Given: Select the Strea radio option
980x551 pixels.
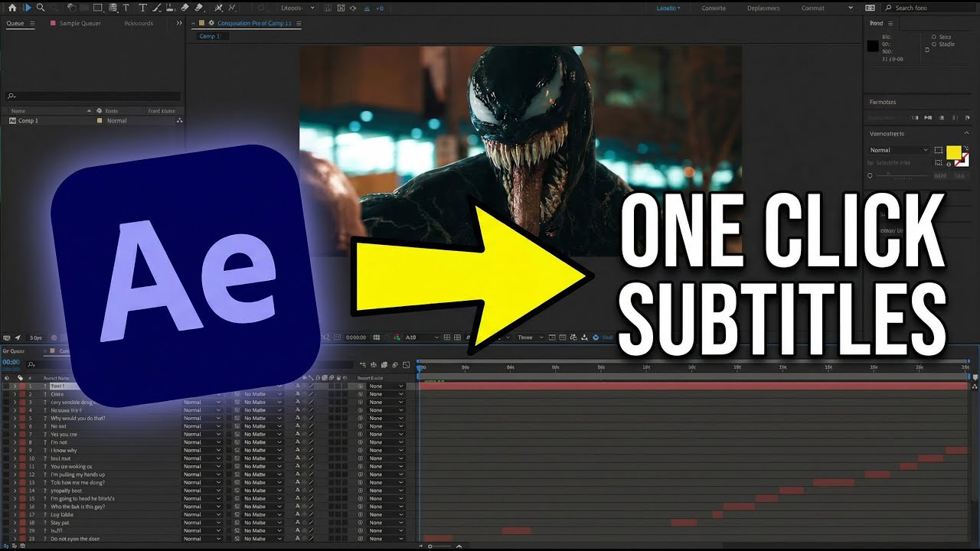Looking at the screenshot, I should point(933,37).
